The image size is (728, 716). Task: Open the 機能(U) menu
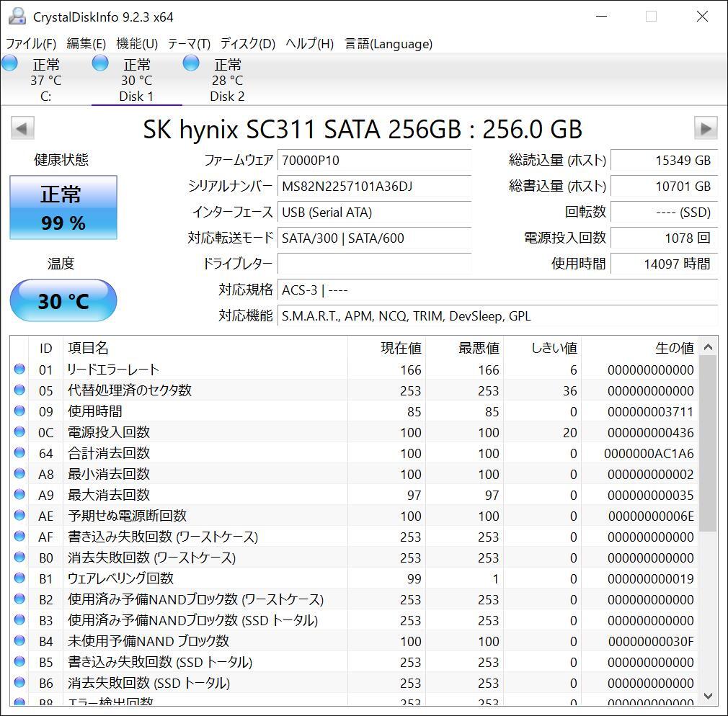point(137,44)
